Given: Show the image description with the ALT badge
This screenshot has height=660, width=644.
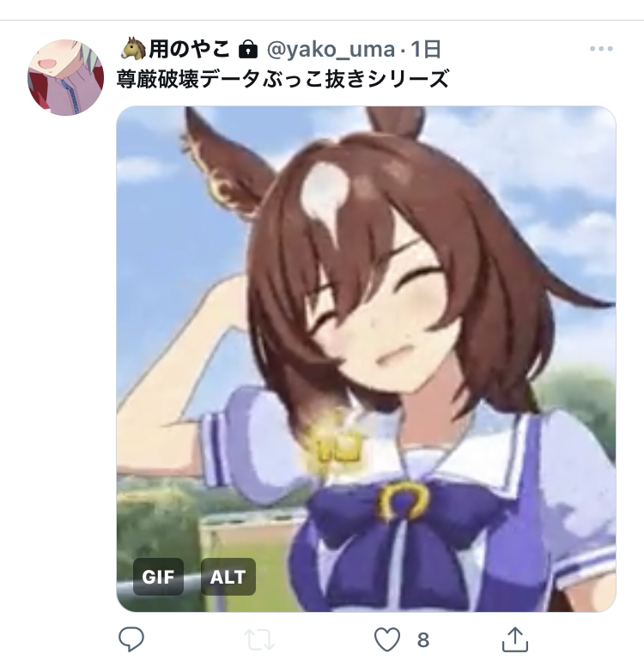Looking at the screenshot, I should [228, 577].
